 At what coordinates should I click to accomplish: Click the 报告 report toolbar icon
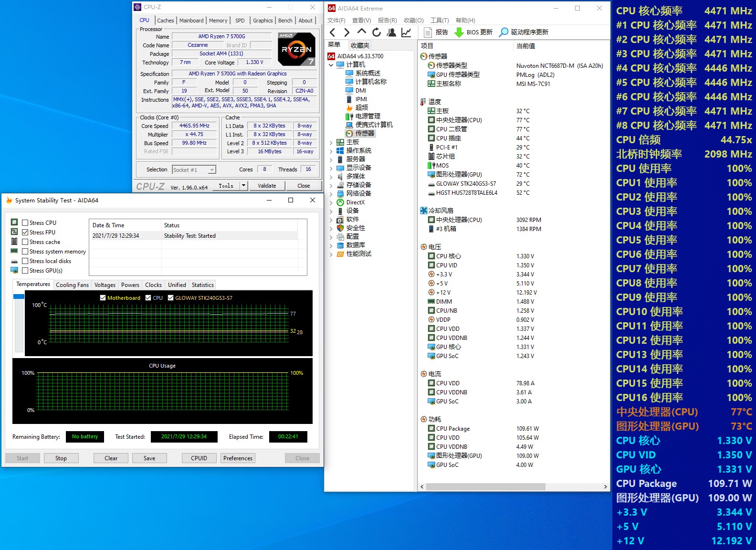point(428,32)
